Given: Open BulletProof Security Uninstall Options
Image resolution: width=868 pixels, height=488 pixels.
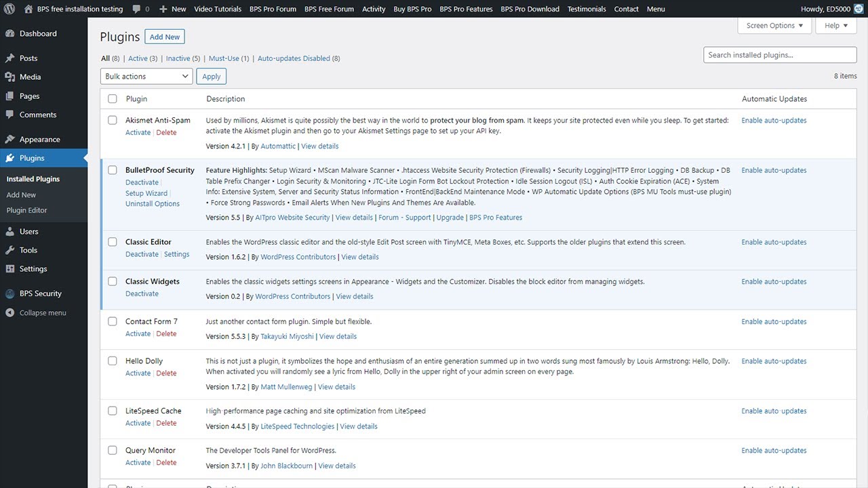Looking at the screenshot, I should pos(153,204).
